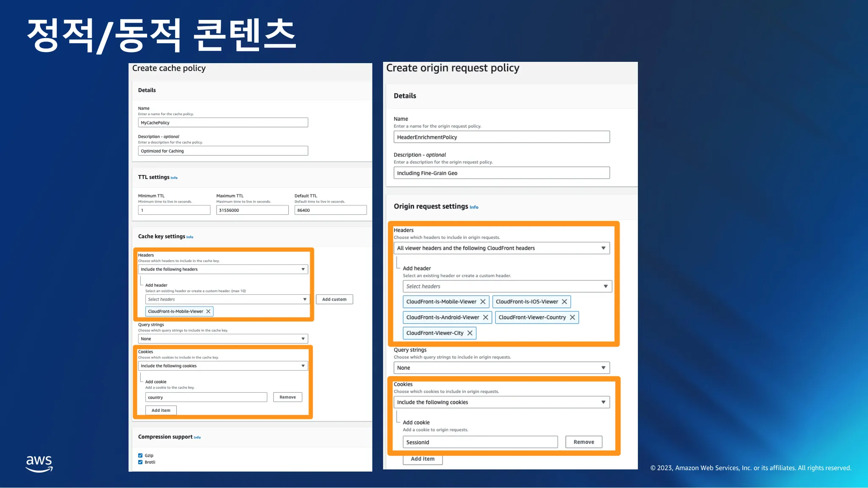Open cache policy 'Include the following headers' dropdown
The image size is (868, 488).
[x=223, y=269]
